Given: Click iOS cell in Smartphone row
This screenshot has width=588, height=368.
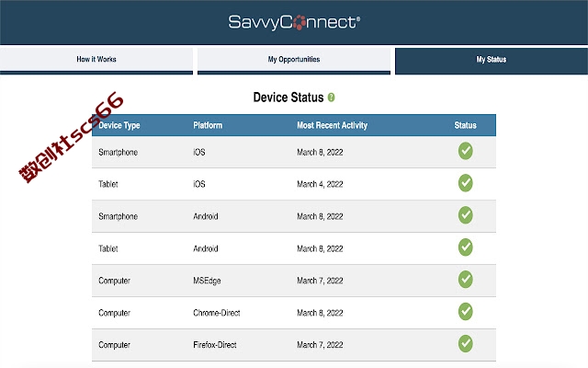Looking at the screenshot, I should (x=199, y=152).
